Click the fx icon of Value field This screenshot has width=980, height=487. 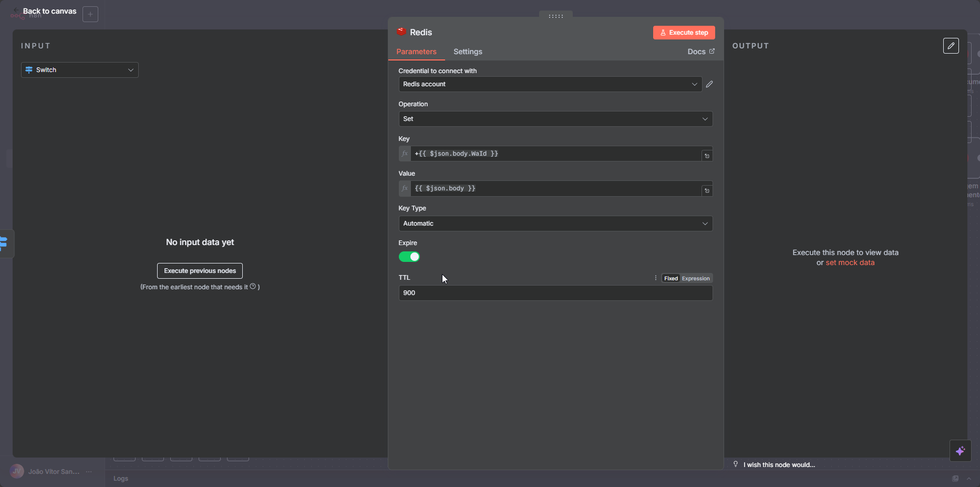click(x=405, y=188)
